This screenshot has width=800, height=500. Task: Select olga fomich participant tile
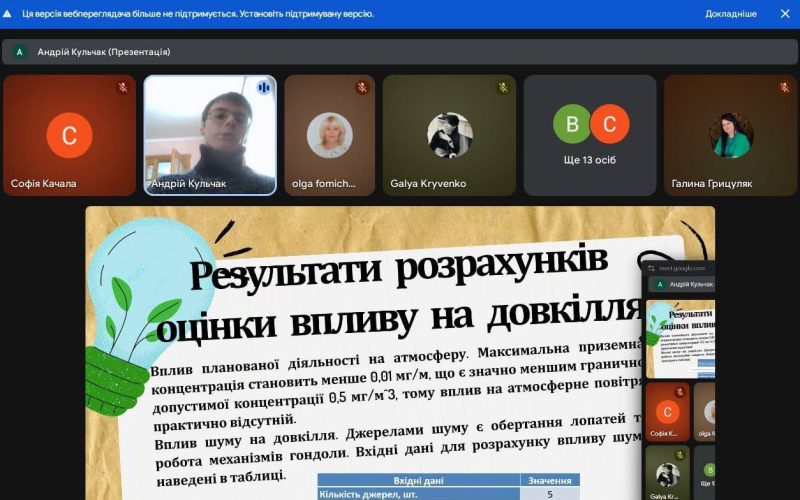tap(330, 135)
